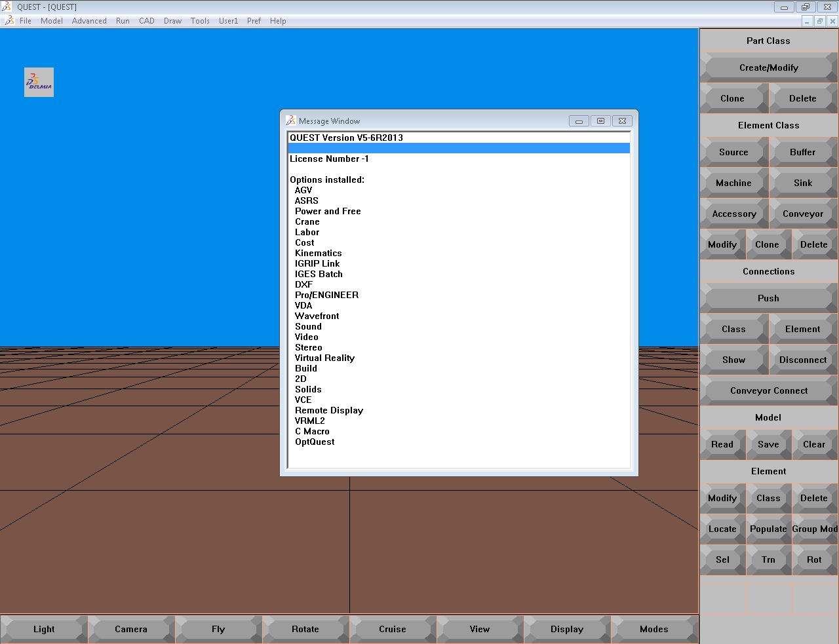Click the Trn translate button
This screenshot has width=839, height=644.
pyautogui.click(x=768, y=559)
